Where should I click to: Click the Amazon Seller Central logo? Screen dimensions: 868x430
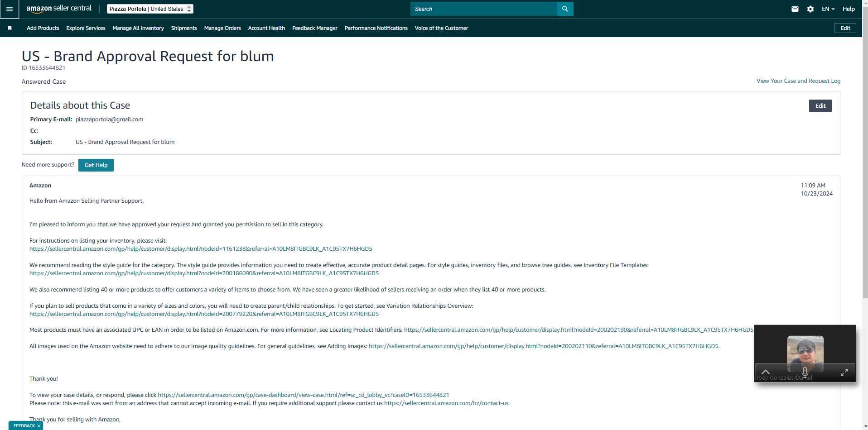click(59, 9)
